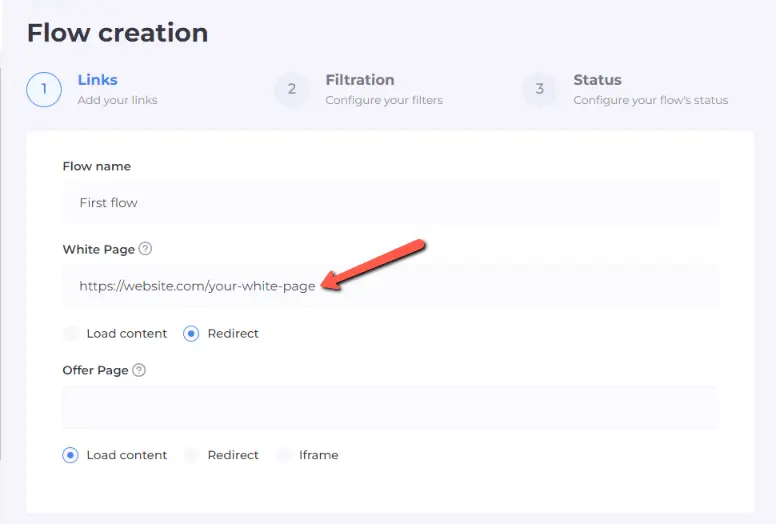Choose Redirect option under Offer Page

pos(192,455)
